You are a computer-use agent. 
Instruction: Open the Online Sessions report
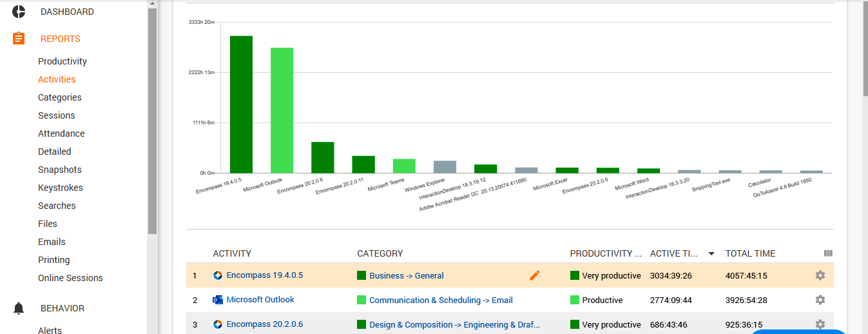coord(70,278)
